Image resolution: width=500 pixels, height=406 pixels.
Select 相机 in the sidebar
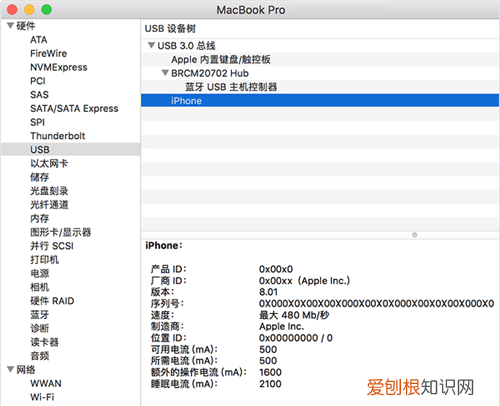(x=39, y=287)
